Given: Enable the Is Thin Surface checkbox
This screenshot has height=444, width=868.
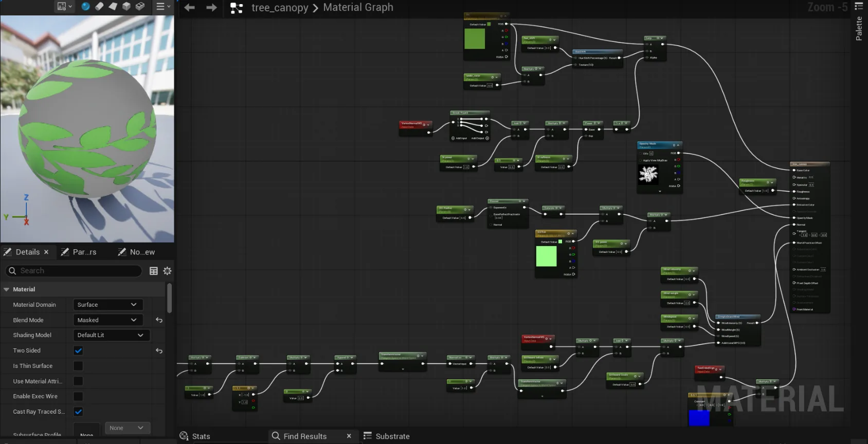Looking at the screenshot, I should (78, 366).
